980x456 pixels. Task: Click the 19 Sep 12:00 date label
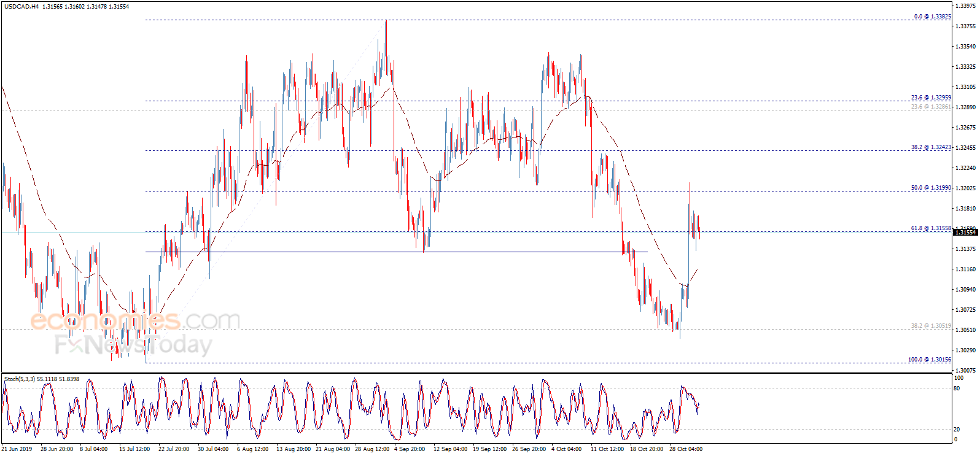pos(489,449)
